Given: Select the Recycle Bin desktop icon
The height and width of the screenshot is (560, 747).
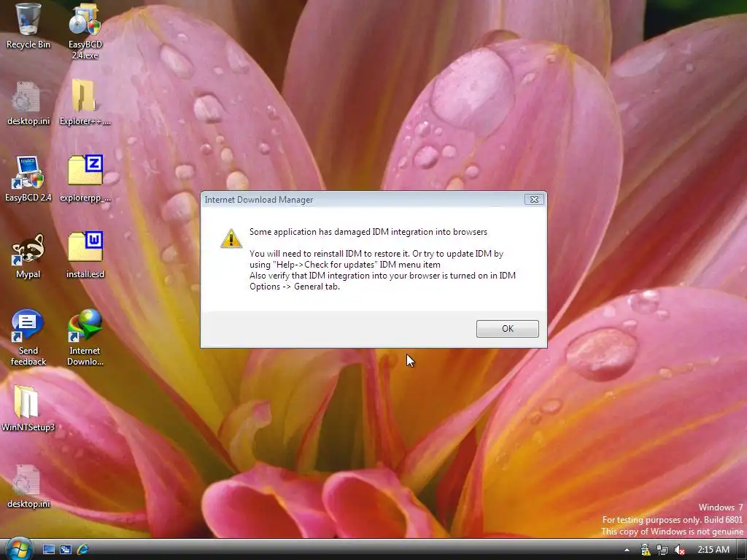Looking at the screenshot, I should [28, 26].
